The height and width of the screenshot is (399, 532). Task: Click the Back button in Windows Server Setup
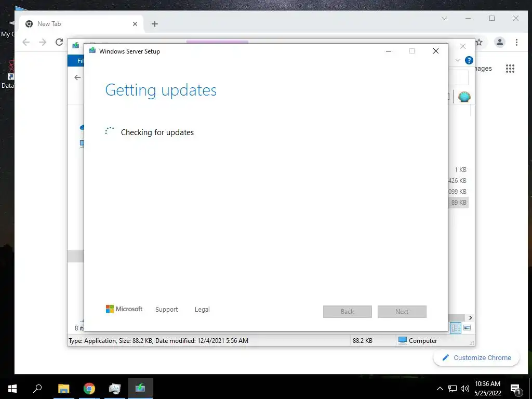[348, 312]
